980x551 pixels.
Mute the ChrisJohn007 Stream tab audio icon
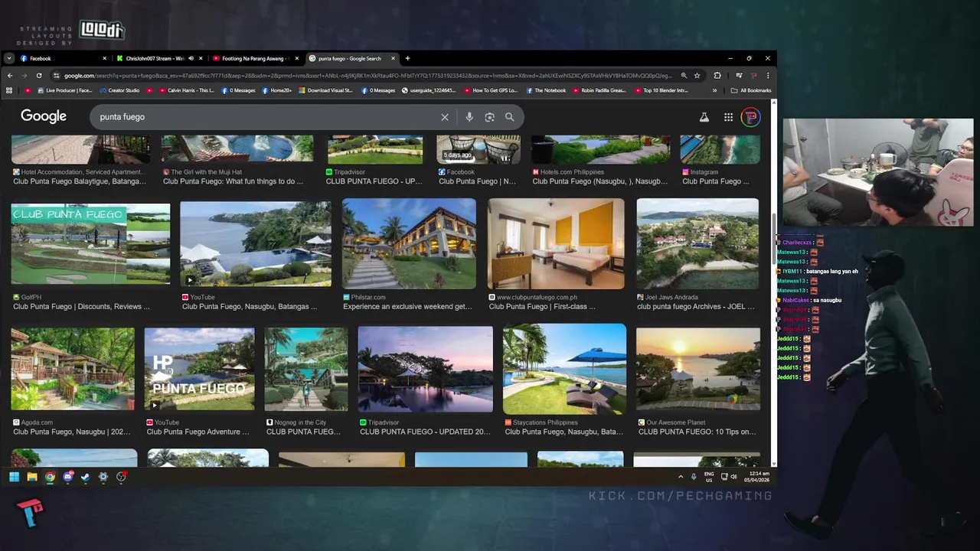[191, 58]
